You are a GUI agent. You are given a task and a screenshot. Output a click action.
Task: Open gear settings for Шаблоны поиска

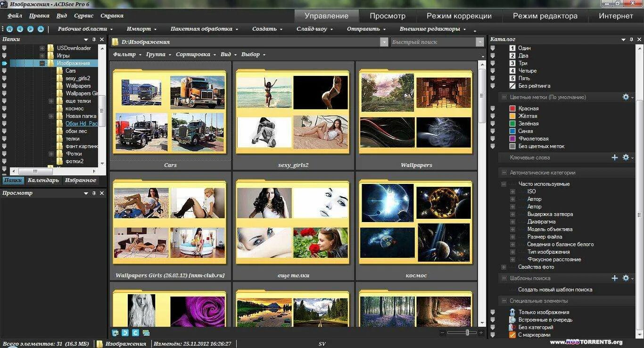point(626,278)
